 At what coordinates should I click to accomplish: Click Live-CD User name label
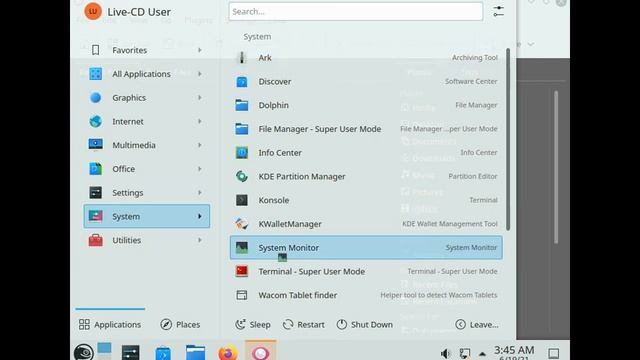click(x=139, y=12)
